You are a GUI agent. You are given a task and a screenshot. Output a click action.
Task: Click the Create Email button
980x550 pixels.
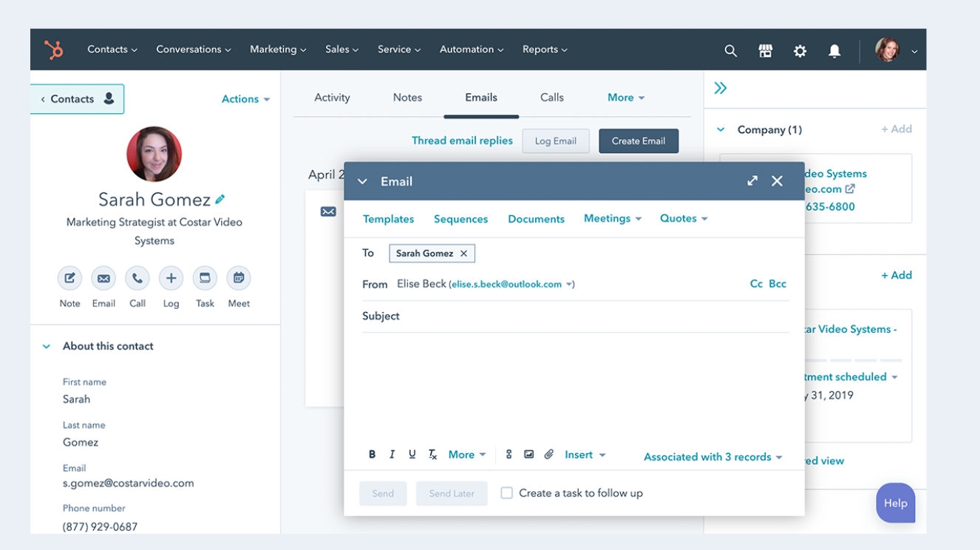[639, 141]
